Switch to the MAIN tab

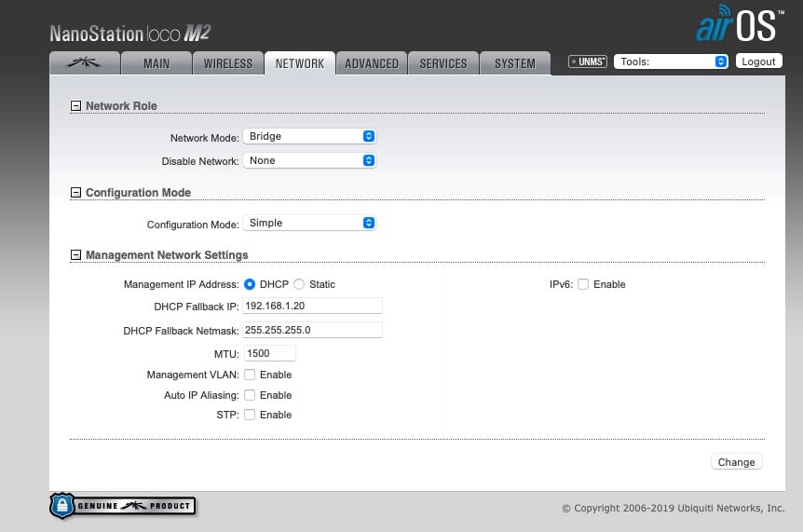157,63
